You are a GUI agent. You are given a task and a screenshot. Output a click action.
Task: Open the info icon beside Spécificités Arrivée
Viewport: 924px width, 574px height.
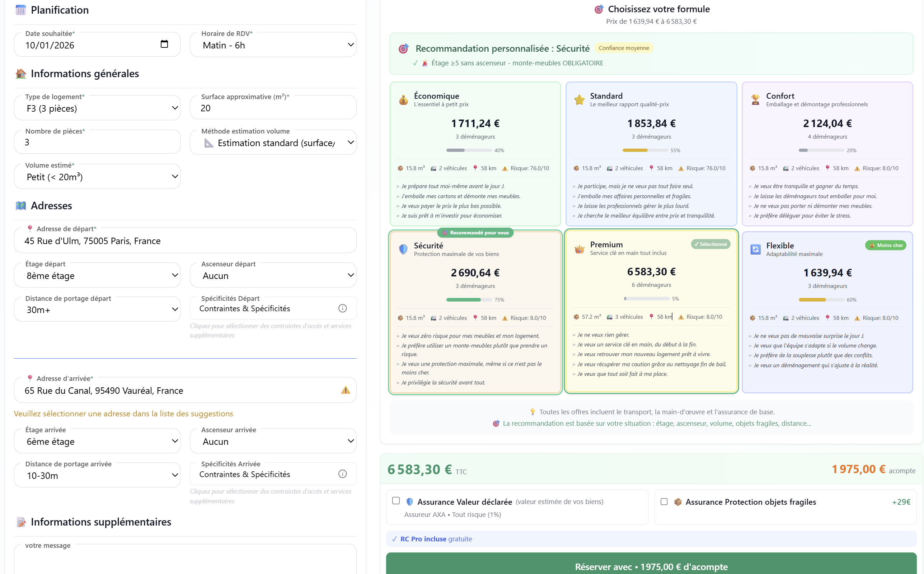[343, 474]
